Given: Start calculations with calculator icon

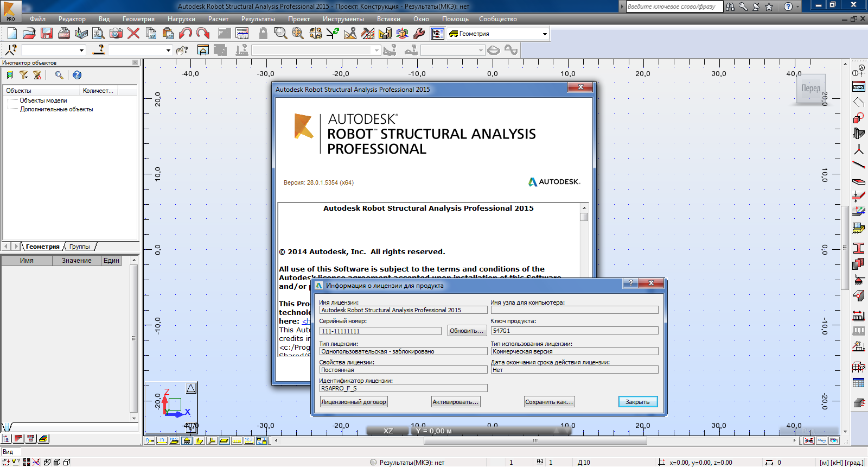Looking at the screenshot, I should [242, 34].
